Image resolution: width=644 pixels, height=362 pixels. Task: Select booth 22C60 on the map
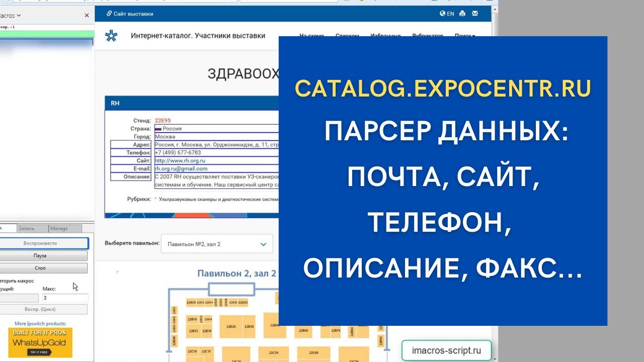coord(313,353)
